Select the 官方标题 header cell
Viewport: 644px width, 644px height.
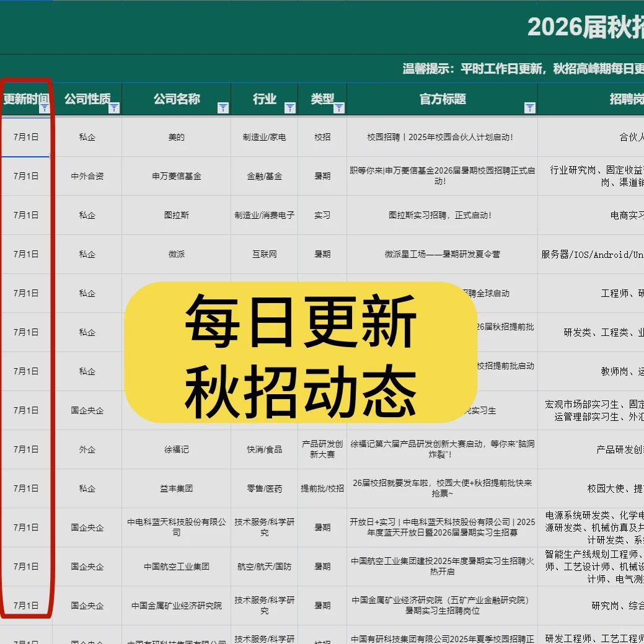(x=443, y=99)
